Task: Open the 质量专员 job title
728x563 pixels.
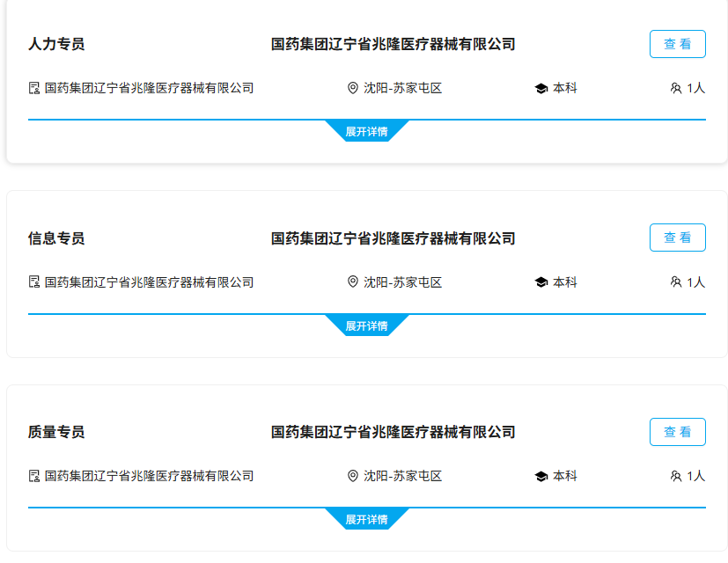Action: pyautogui.click(x=56, y=432)
